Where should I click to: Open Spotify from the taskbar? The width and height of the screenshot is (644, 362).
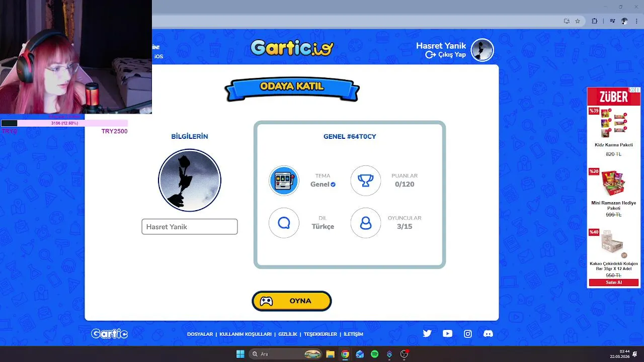(374, 354)
